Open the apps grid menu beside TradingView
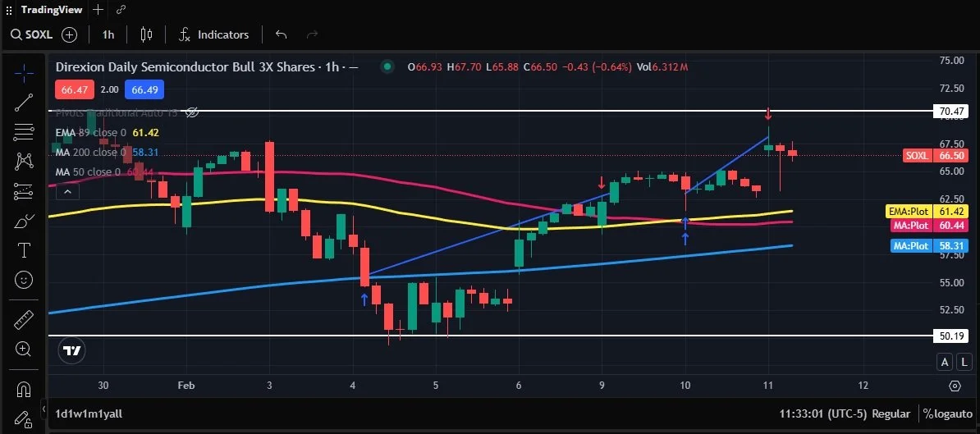Image resolution: width=980 pixels, height=434 pixels. coord(9,10)
